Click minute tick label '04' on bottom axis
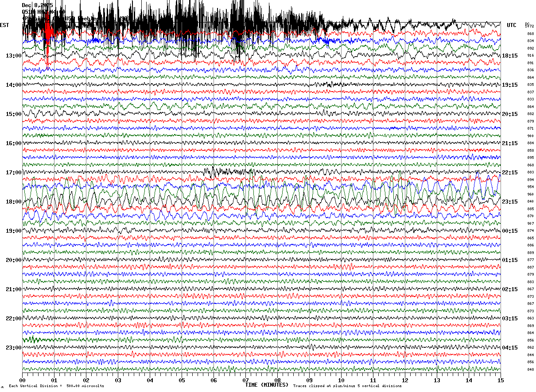The height and width of the screenshot is (392, 536). (x=150, y=380)
